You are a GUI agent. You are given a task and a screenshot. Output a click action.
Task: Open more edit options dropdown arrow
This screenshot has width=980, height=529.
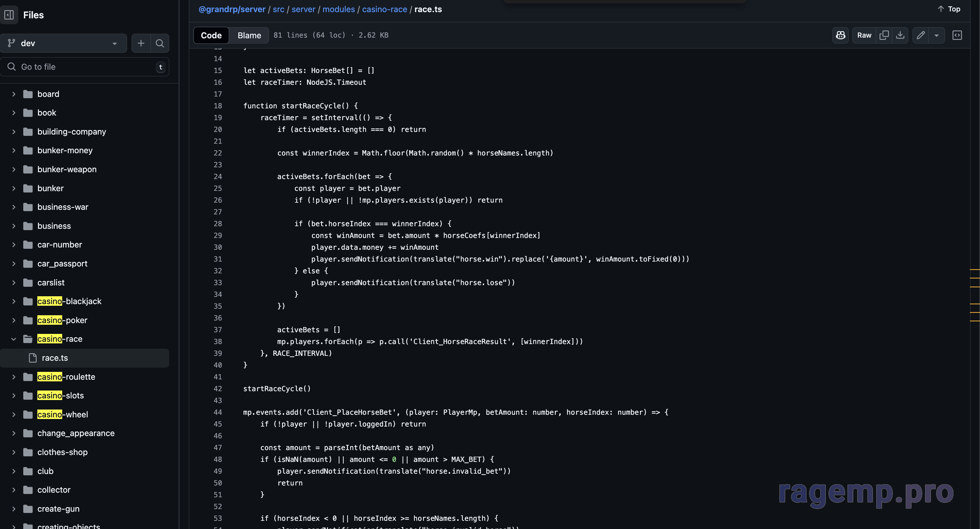pos(937,35)
